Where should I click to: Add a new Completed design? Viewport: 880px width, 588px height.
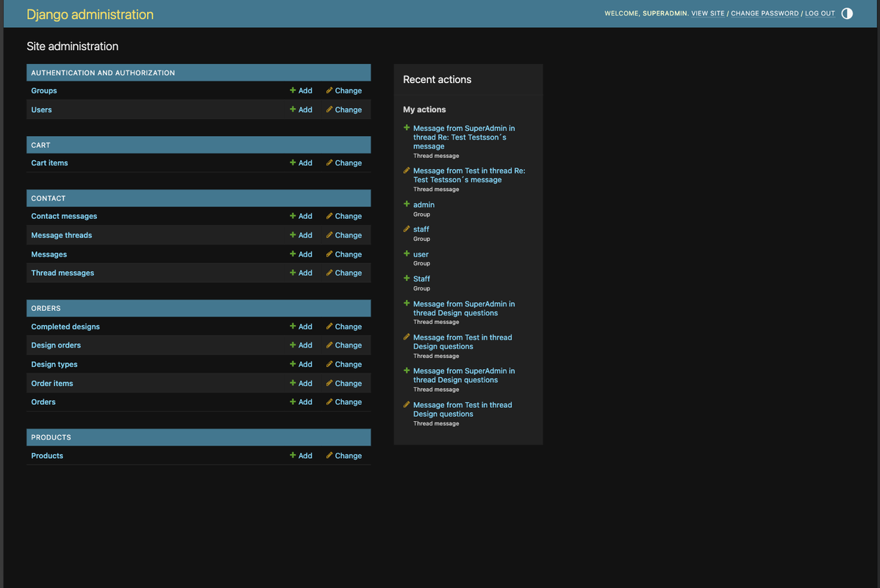(x=301, y=327)
